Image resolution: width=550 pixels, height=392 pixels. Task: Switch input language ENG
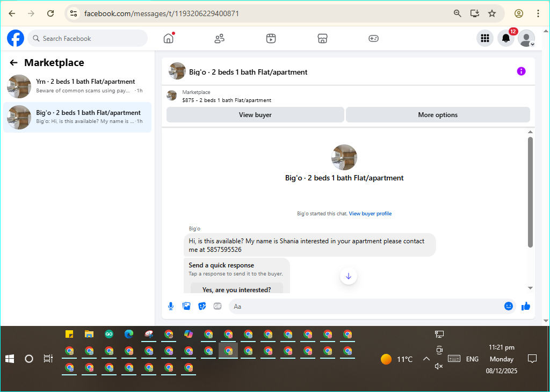pyautogui.click(x=472, y=359)
